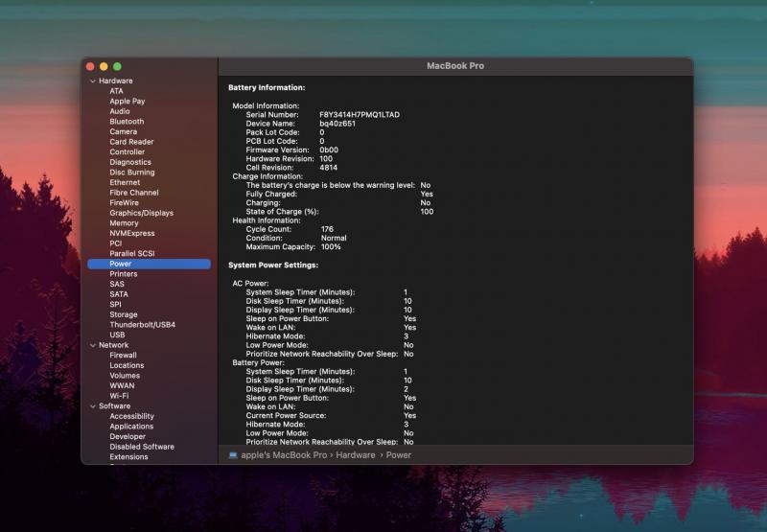
Task: Click Maximum Capacity value 100%
Action: [x=331, y=247]
